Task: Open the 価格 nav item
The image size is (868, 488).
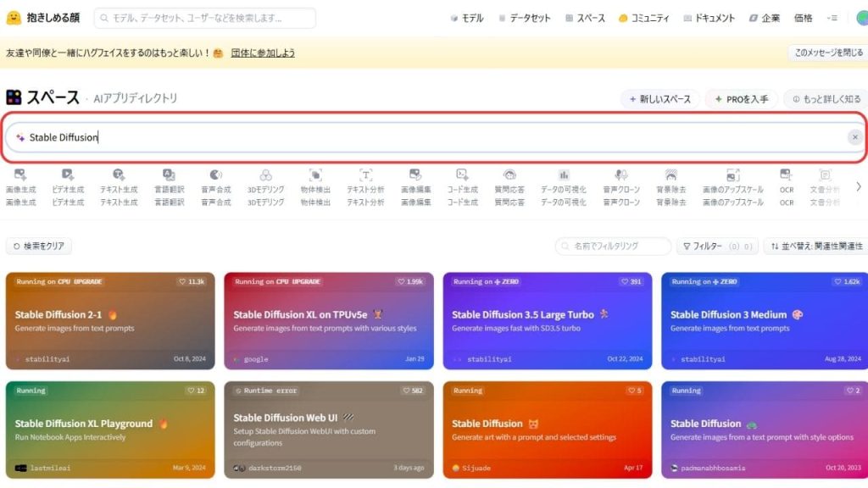Action: [x=804, y=19]
